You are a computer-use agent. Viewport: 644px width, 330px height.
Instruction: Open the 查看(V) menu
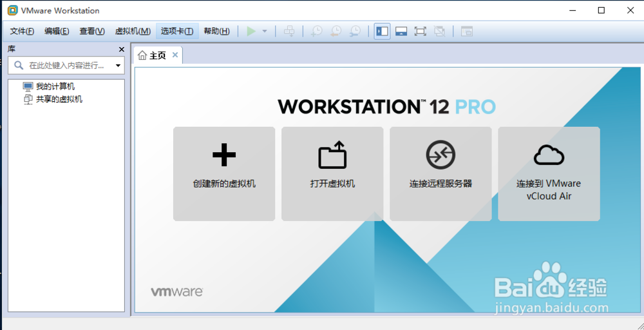pos(92,31)
